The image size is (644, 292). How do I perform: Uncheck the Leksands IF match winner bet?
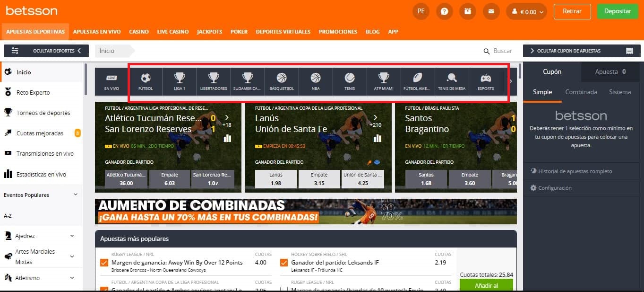click(x=283, y=262)
